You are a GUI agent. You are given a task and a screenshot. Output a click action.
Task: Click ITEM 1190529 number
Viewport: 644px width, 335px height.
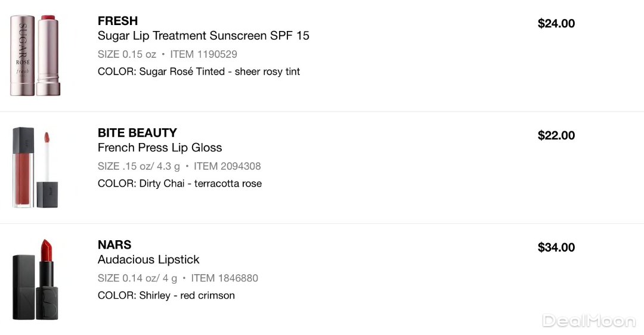(203, 54)
